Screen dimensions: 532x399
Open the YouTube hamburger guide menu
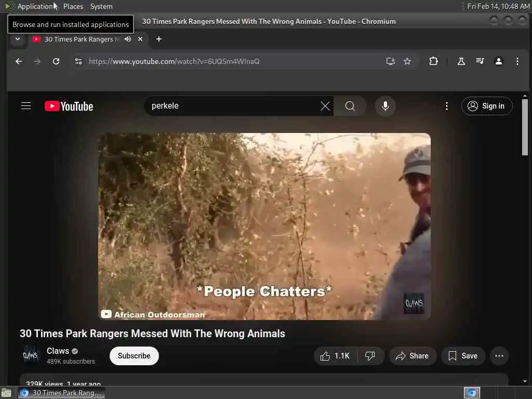tap(26, 106)
